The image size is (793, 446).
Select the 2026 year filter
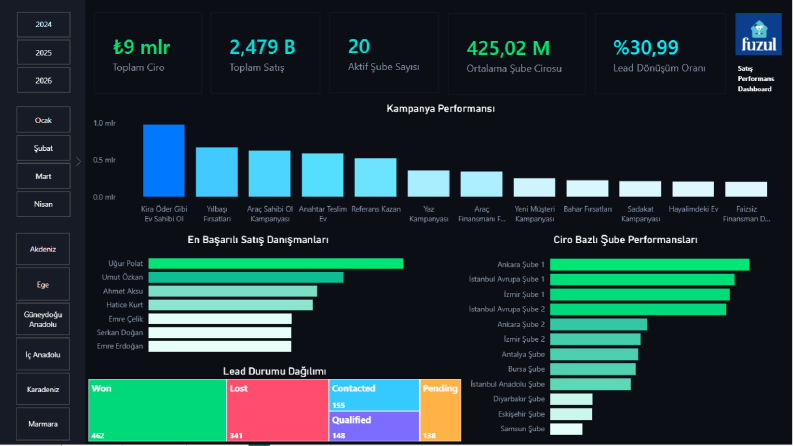click(43, 80)
